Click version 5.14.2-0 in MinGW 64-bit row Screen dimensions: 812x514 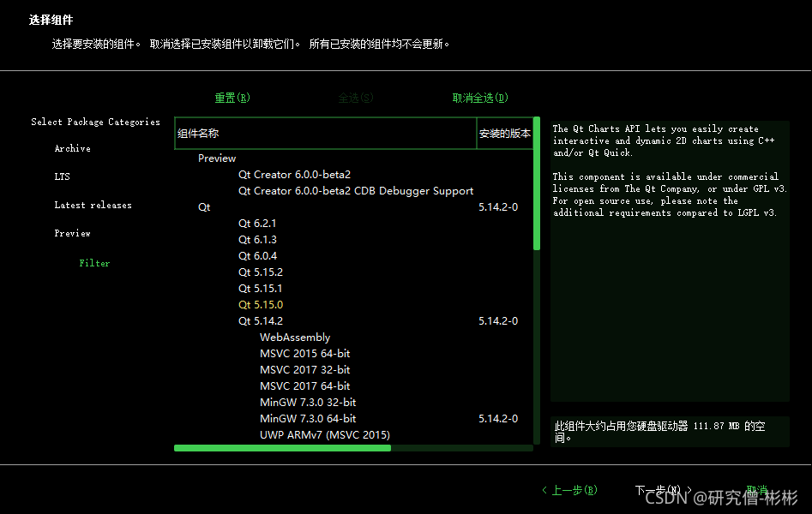coord(498,418)
